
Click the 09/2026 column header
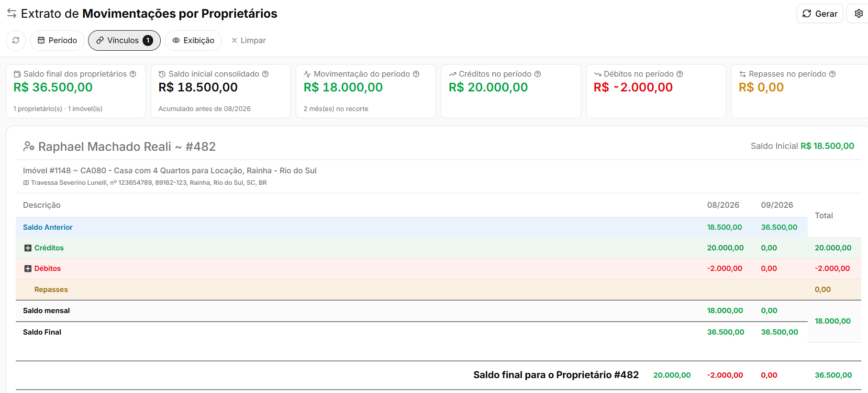tap(777, 205)
